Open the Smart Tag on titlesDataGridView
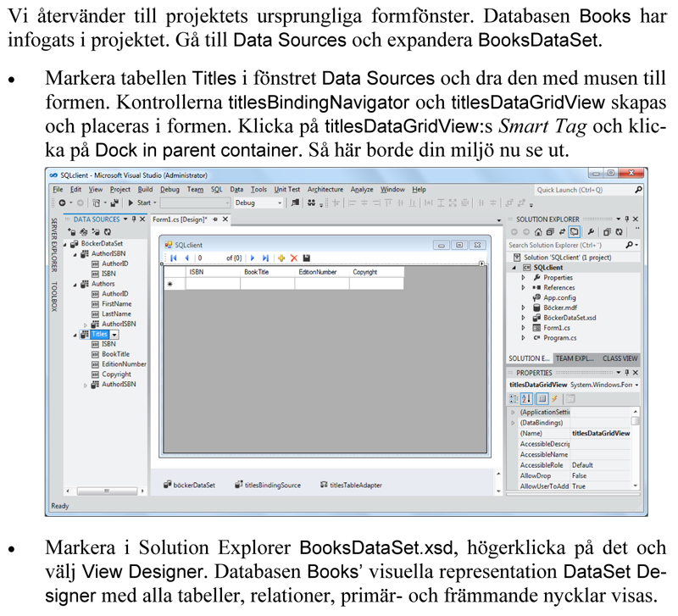This screenshot has height=616, width=678. tap(483, 264)
